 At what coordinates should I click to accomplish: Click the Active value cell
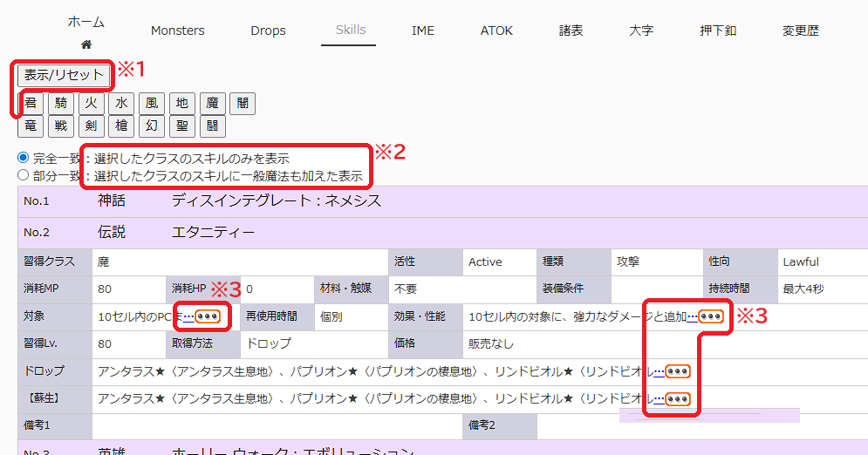pyautogui.click(x=499, y=262)
